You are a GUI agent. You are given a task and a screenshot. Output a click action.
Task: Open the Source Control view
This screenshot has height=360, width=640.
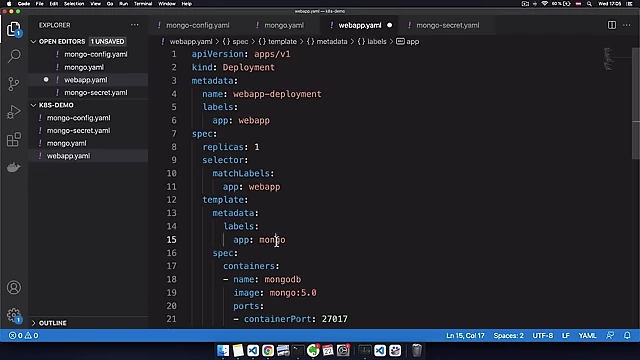click(13, 84)
